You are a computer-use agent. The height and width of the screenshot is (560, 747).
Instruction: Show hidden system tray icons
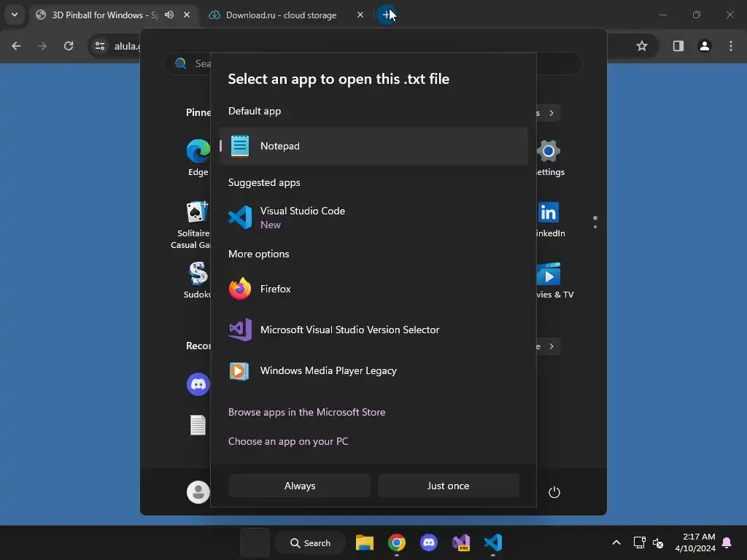(616, 542)
